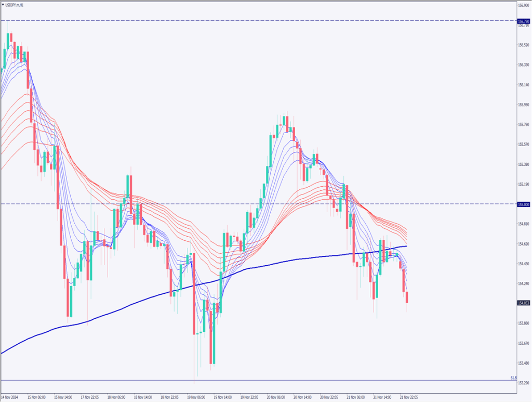
Task: Click the 156.330 price scale value
Action: tap(524, 65)
